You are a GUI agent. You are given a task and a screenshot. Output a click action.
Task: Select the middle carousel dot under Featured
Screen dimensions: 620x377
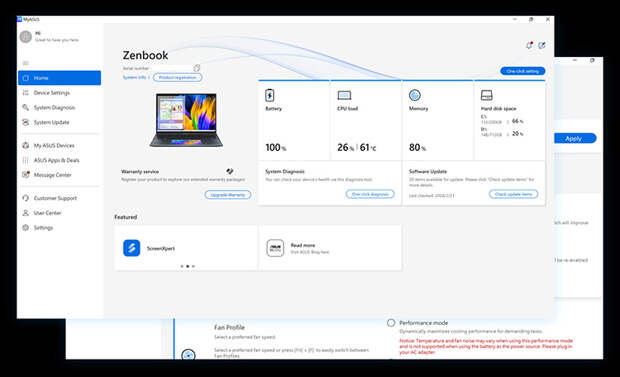187,266
